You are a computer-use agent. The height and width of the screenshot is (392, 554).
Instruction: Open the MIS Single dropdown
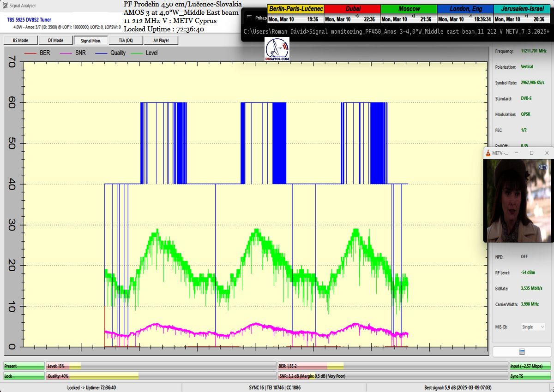click(533, 327)
